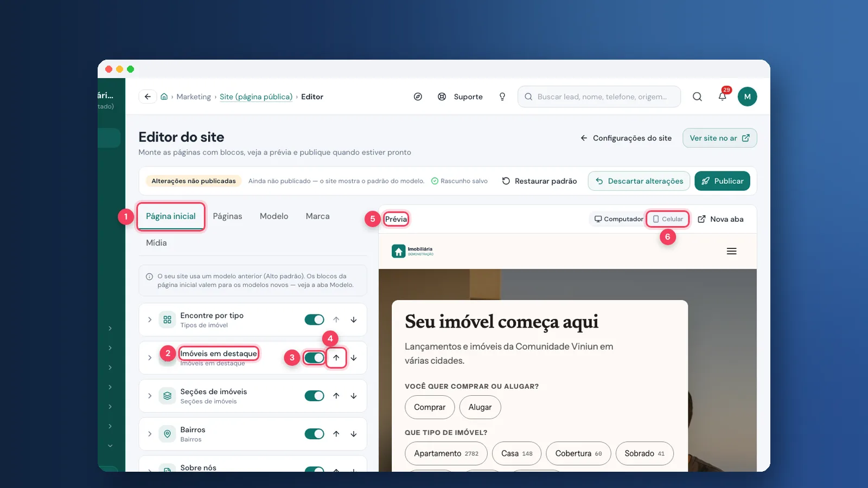Toggle the Bairros block switch
Viewport: 868px width, 488px height.
[x=314, y=434]
